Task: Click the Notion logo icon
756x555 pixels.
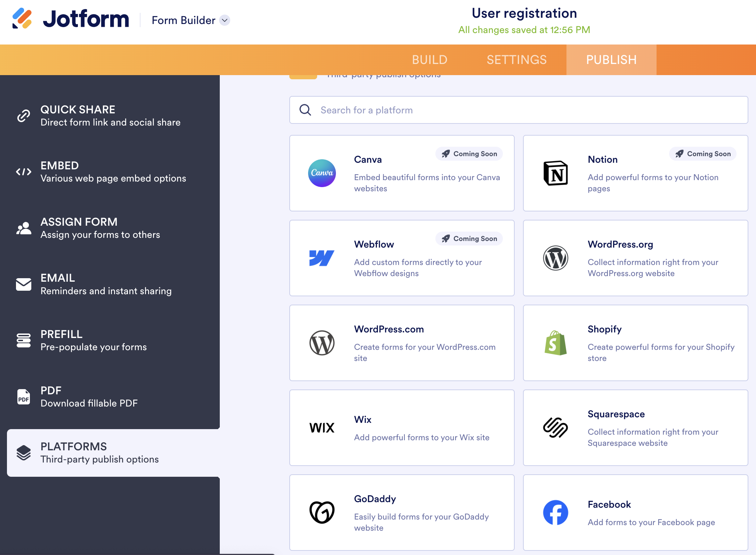Action: tap(556, 173)
